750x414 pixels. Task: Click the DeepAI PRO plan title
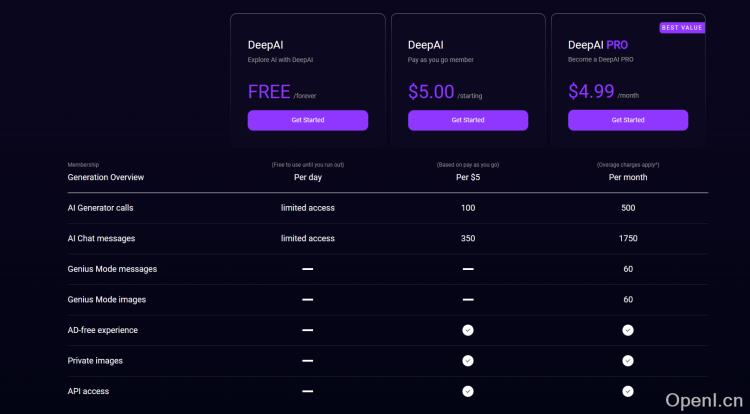pyautogui.click(x=598, y=45)
